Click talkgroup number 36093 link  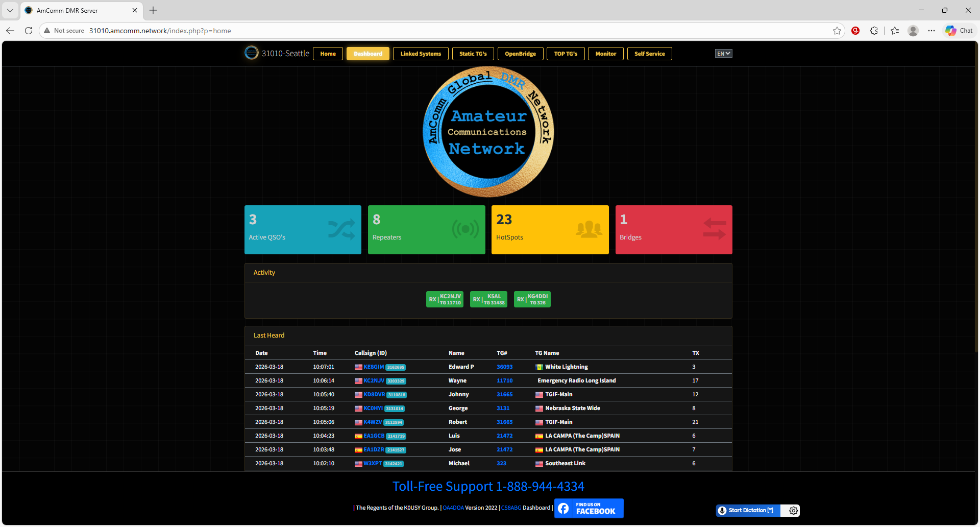click(504, 367)
